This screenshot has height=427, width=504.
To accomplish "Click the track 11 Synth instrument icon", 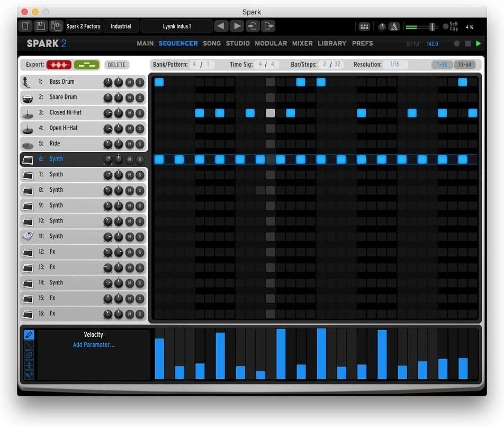I will [x=28, y=236].
